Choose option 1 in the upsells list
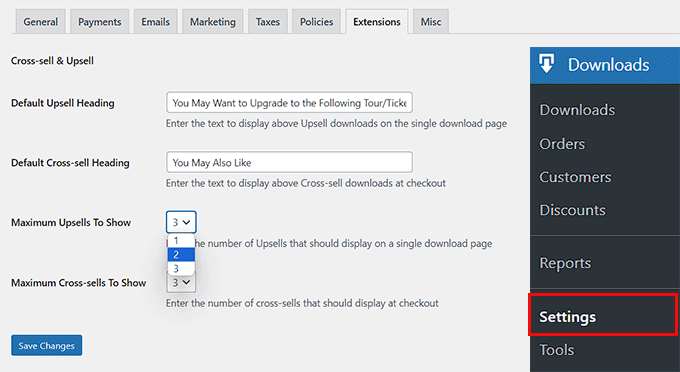Image resolution: width=680 pixels, height=372 pixels. 181,241
